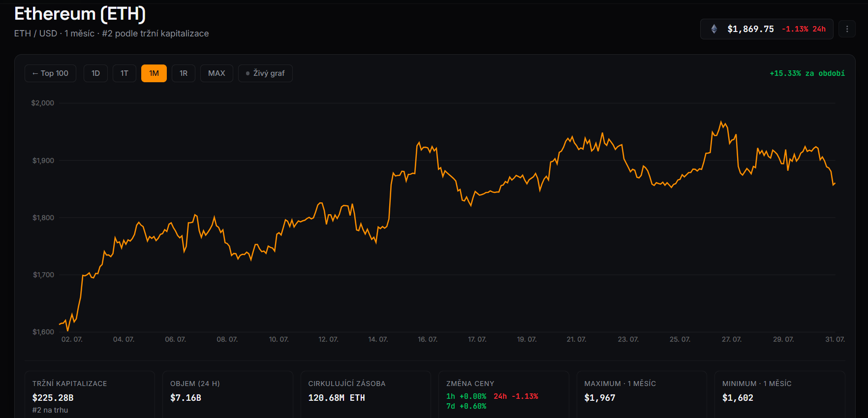The image size is (868, 418).
Task: Select the 1M time range tab
Action: pos(154,73)
